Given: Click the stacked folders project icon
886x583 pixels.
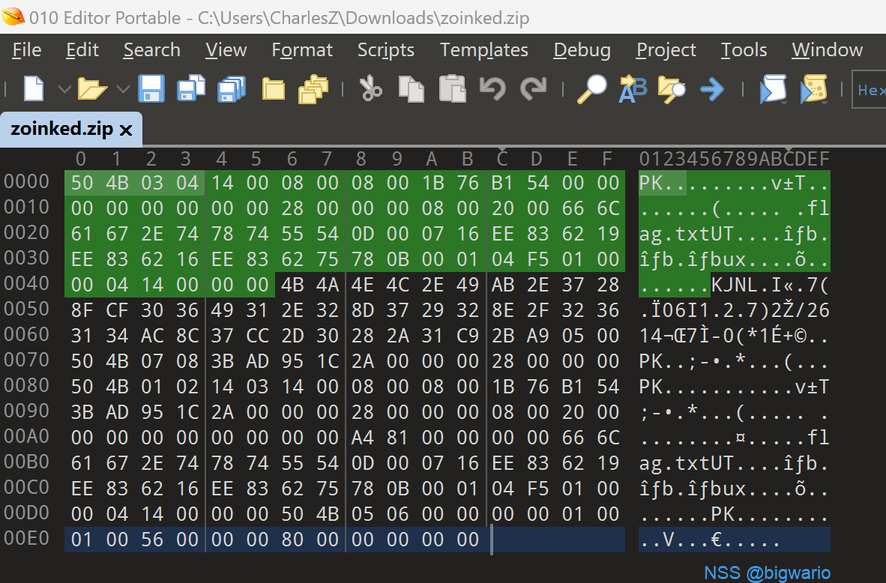Looking at the screenshot, I should (x=313, y=89).
